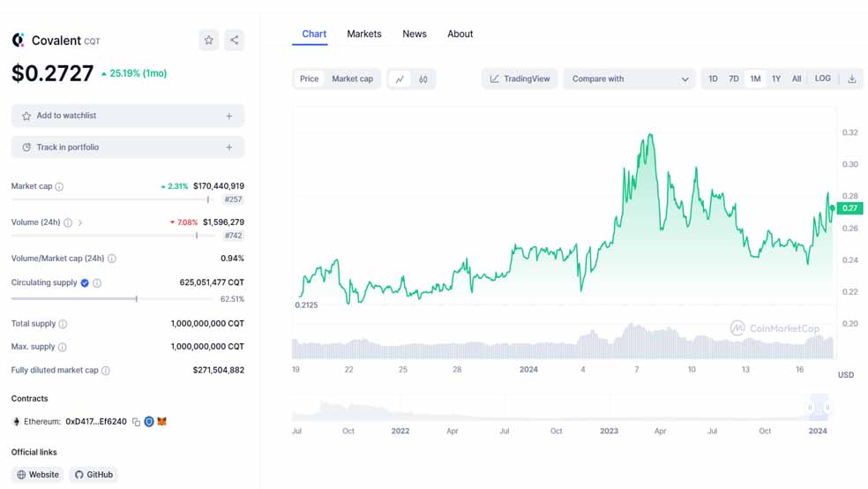This screenshot has height=489, width=868.
Task: Star Covalent as a favorite
Action: click(x=208, y=40)
